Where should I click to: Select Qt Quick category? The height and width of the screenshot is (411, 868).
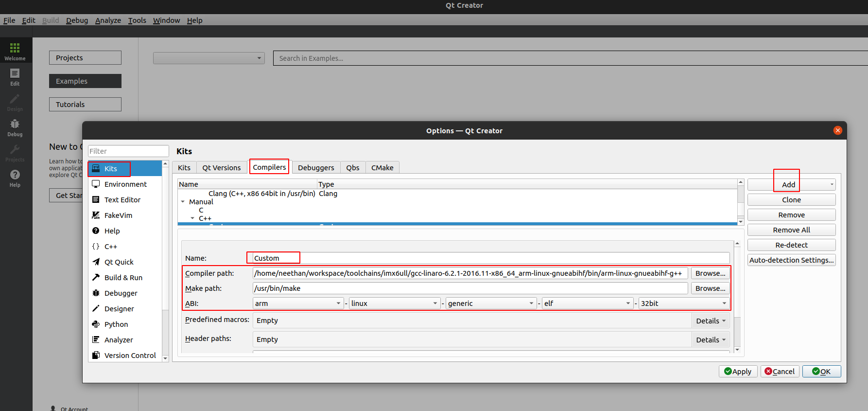(125, 262)
